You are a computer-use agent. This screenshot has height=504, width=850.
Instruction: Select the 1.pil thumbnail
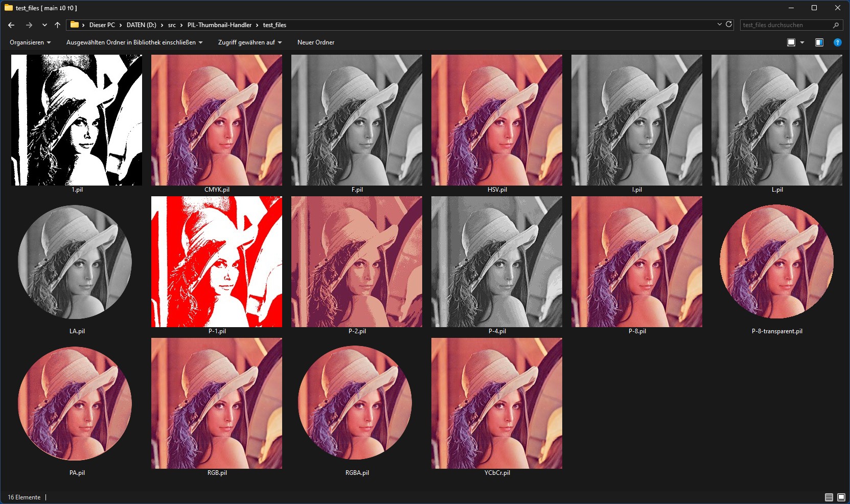point(77,120)
